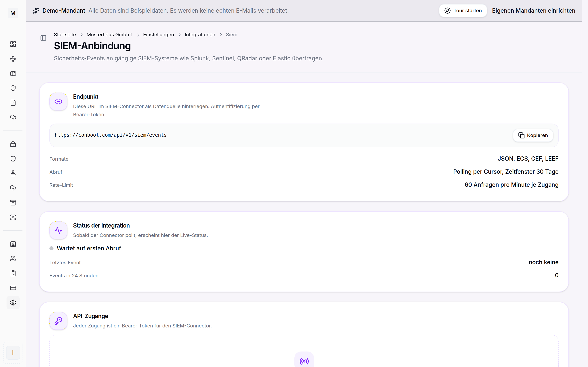This screenshot has width=588, height=367.
Task: Open the shield alert icon in sidebar
Action: [x=13, y=88]
